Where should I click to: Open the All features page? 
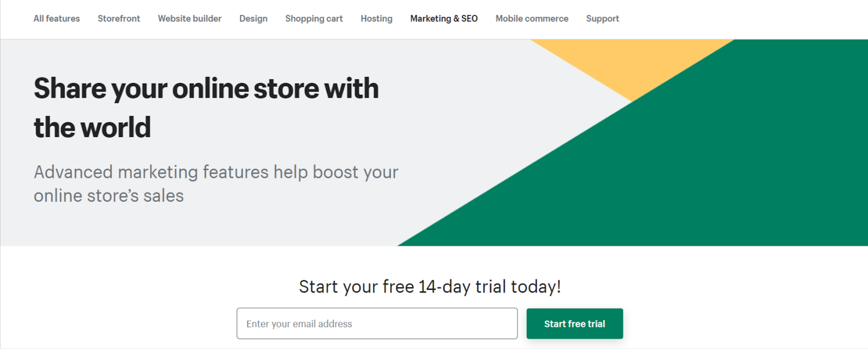56,18
